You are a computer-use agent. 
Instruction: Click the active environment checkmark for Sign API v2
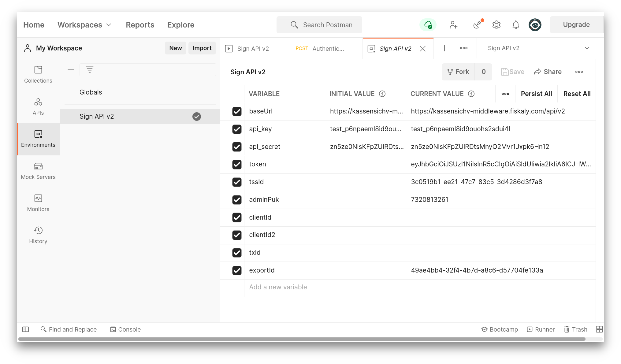[197, 117]
